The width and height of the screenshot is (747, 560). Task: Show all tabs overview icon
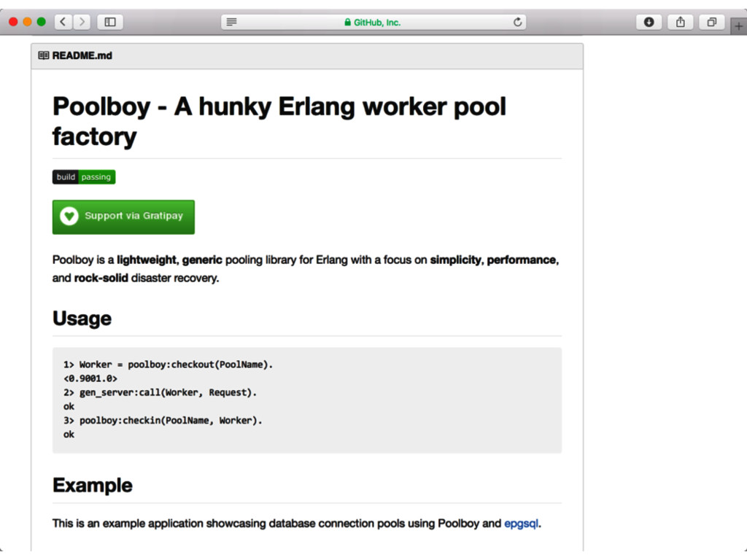pos(712,22)
